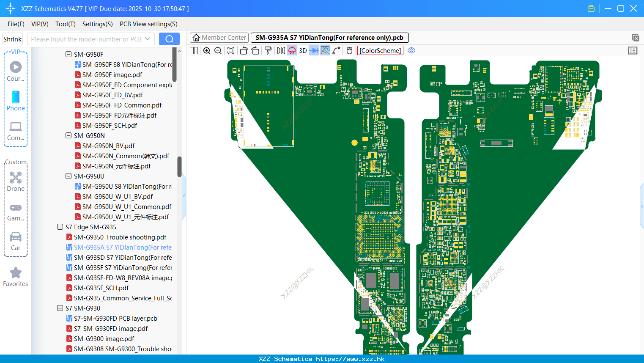
Task: Click the mouse settings icon
Action: coord(349,51)
